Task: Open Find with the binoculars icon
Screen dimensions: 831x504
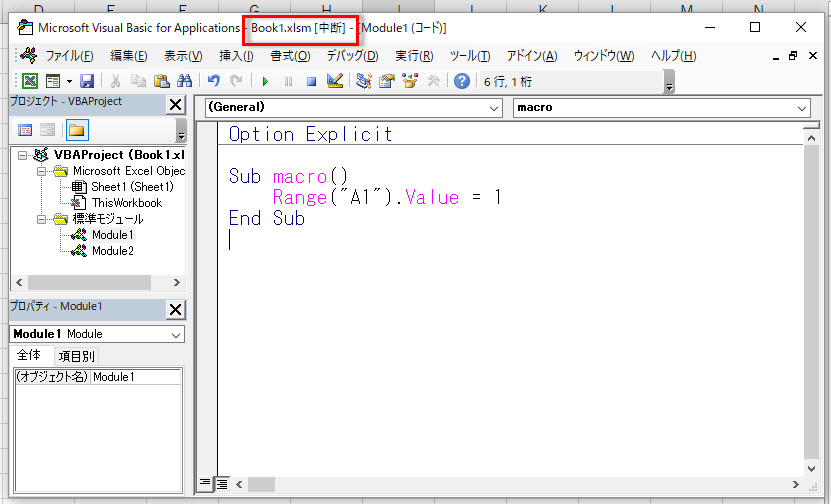Action: click(184, 81)
